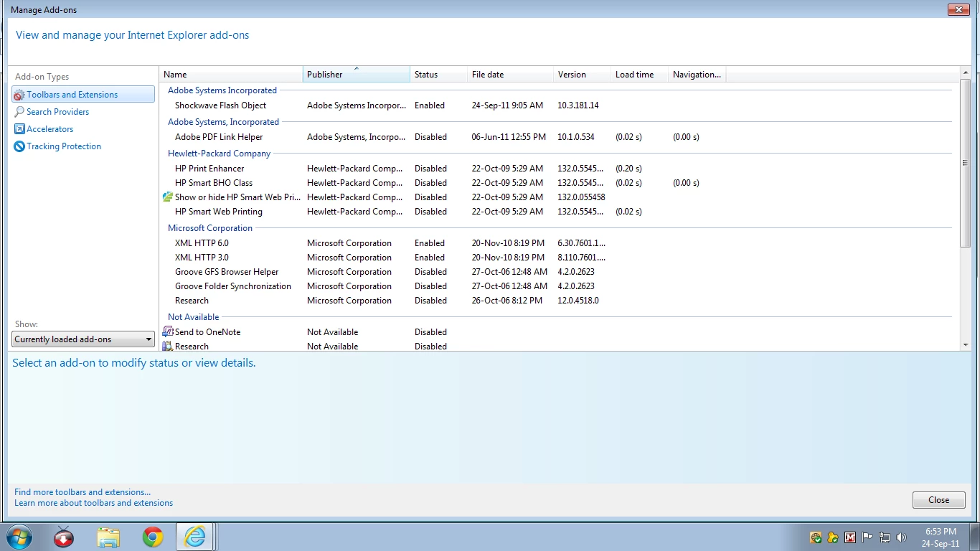Click scroll down arrow of add-on list

pyautogui.click(x=966, y=345)
